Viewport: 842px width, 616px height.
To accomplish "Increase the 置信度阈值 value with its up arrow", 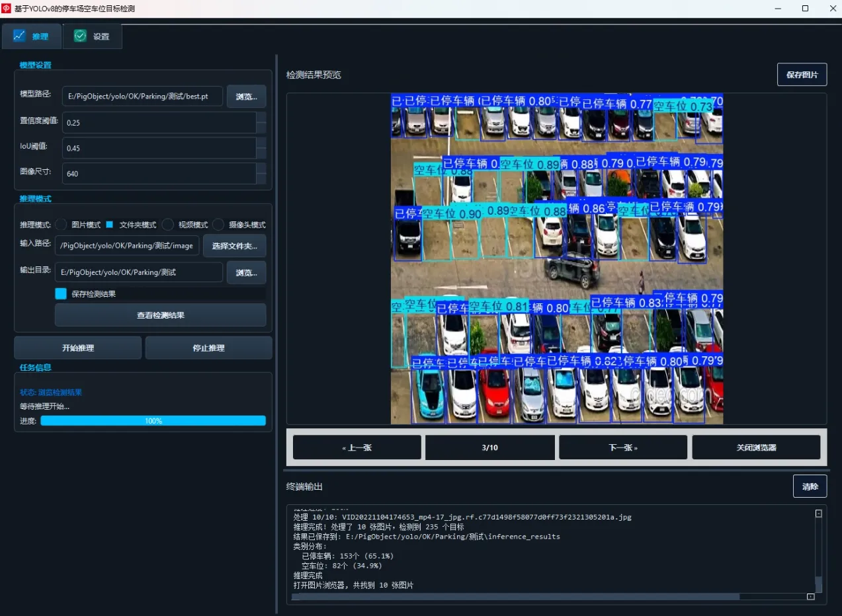I will [261, 117].
